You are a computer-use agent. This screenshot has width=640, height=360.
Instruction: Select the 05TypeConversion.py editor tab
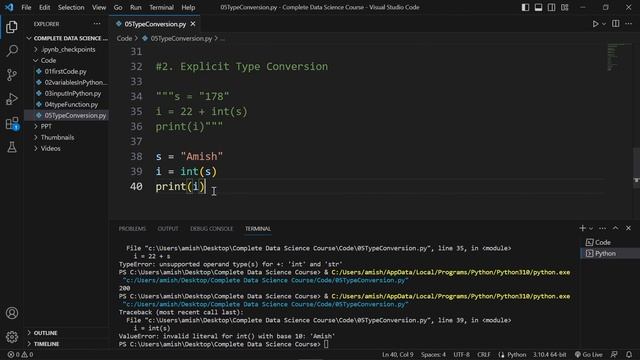pyautogui.click(x=155, y=24)
